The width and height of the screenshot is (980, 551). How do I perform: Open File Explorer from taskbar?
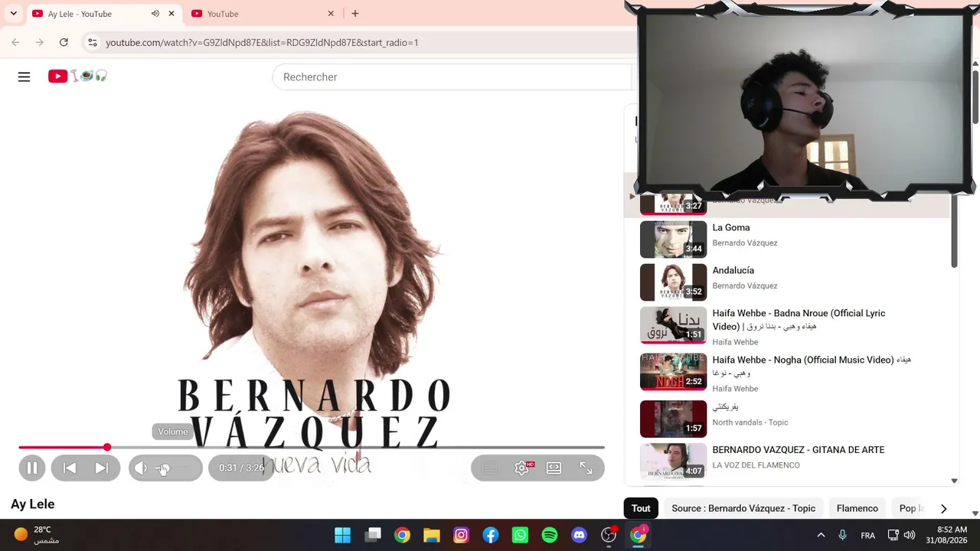432,535
